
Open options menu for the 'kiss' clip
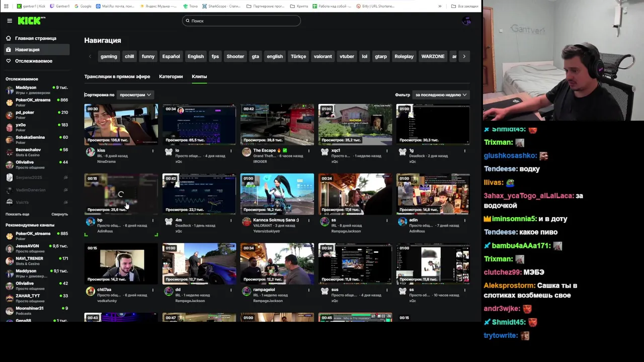click(153, 150)
